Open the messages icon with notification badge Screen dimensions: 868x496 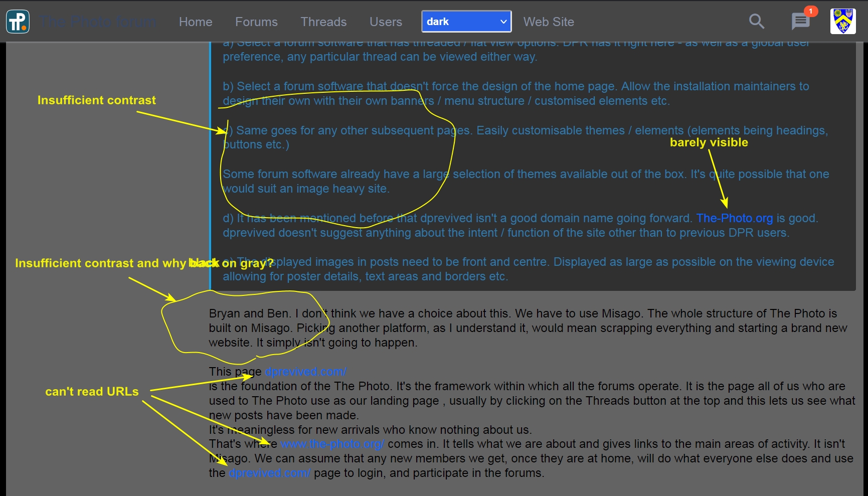click(801, 21)
